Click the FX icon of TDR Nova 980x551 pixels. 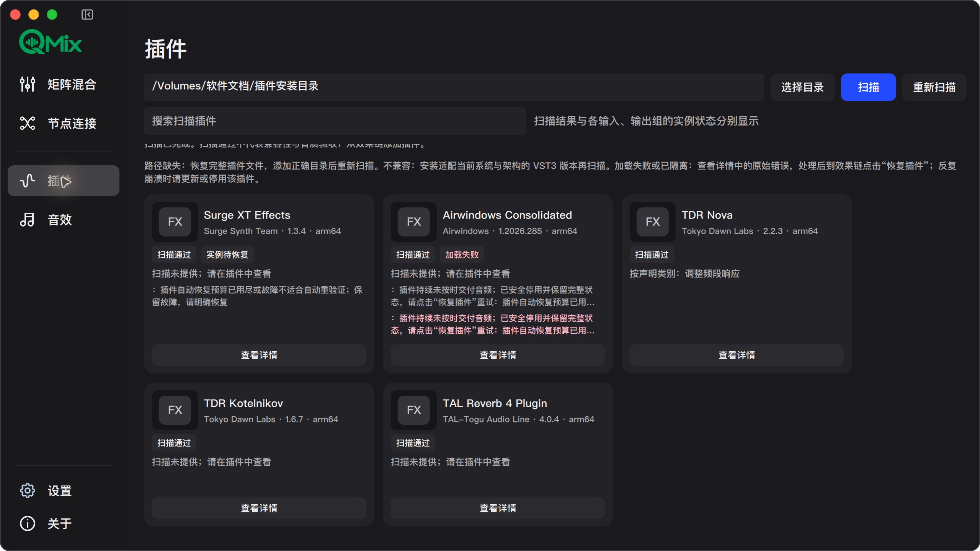653,222
